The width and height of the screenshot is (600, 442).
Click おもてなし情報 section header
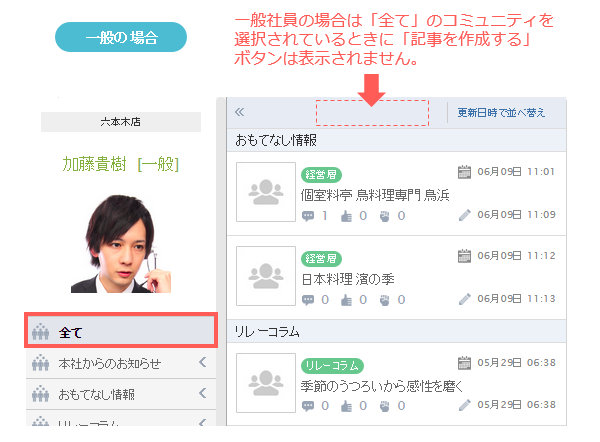(x=396, y=140)
